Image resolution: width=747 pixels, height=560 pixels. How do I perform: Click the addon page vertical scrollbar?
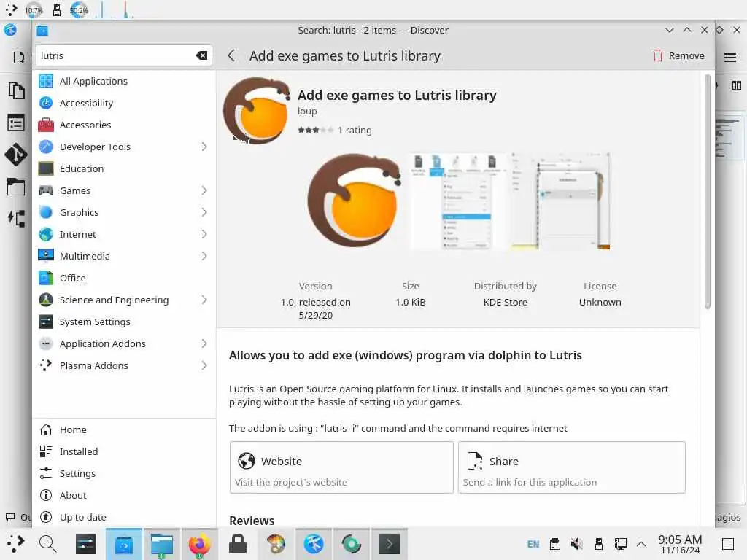click(707, 192)
